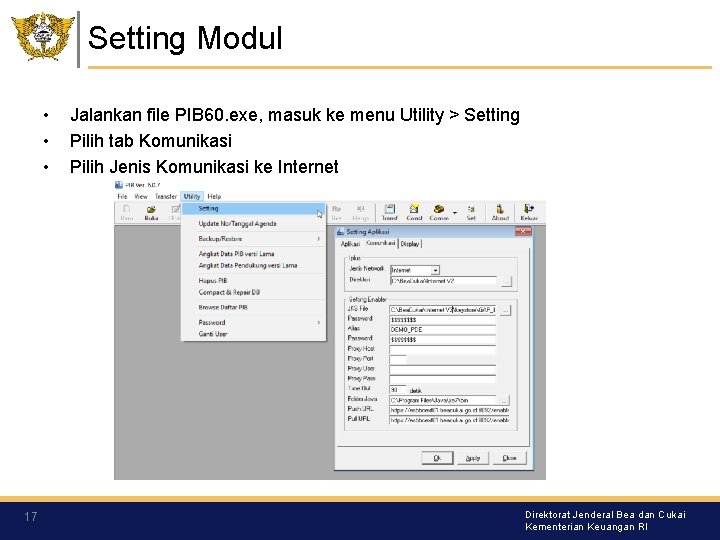Click the JKS File path field
Viewport: 720px width, 540px height.
[x=443, y=310]
